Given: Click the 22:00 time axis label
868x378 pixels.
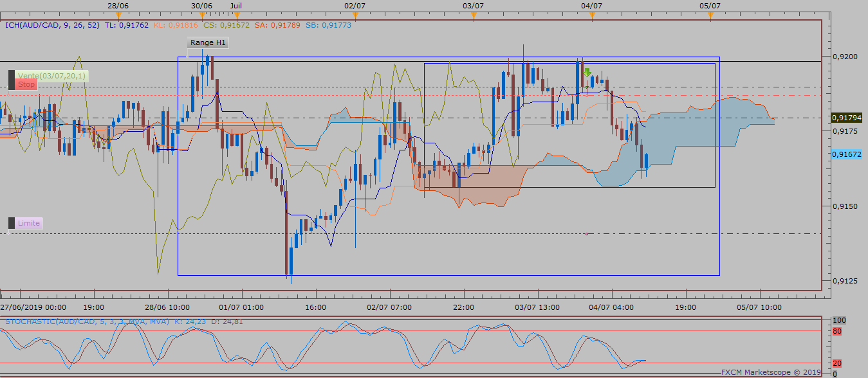Looking at the screenshot, I should tap(464, 307).
